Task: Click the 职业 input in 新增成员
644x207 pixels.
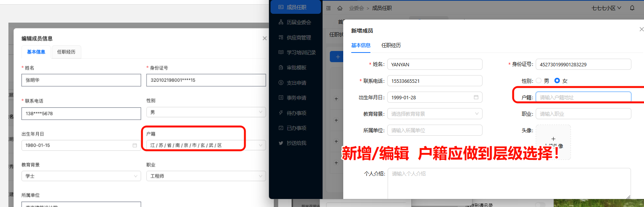Action: 583,114
